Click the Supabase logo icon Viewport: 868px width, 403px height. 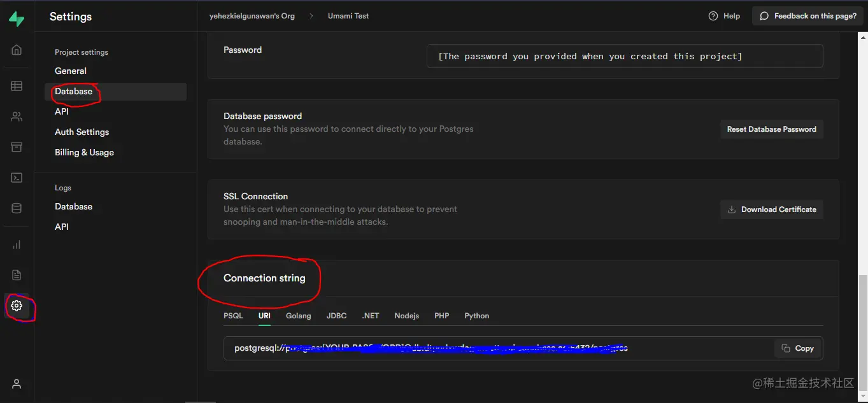[x=17, y=19]
